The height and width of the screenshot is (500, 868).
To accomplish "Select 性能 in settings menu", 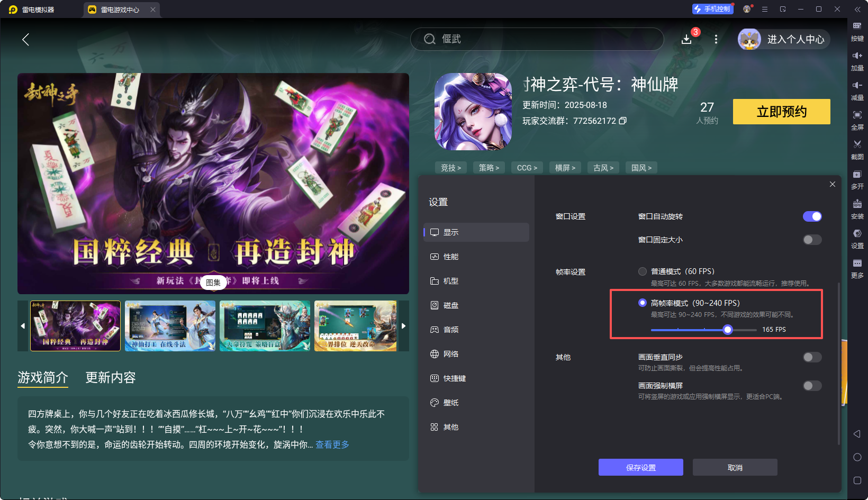I will pos(476,257).
